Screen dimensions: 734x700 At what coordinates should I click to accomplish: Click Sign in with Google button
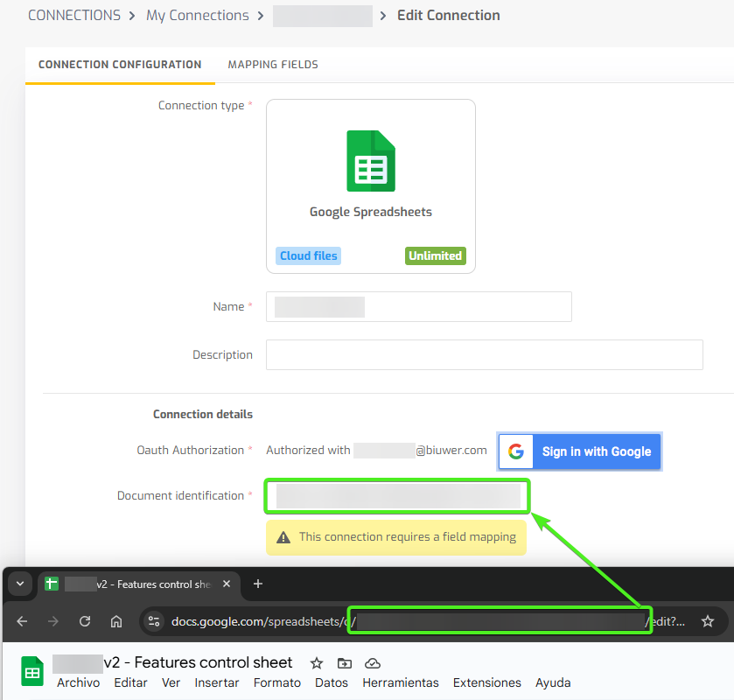(x=579, y=451)
